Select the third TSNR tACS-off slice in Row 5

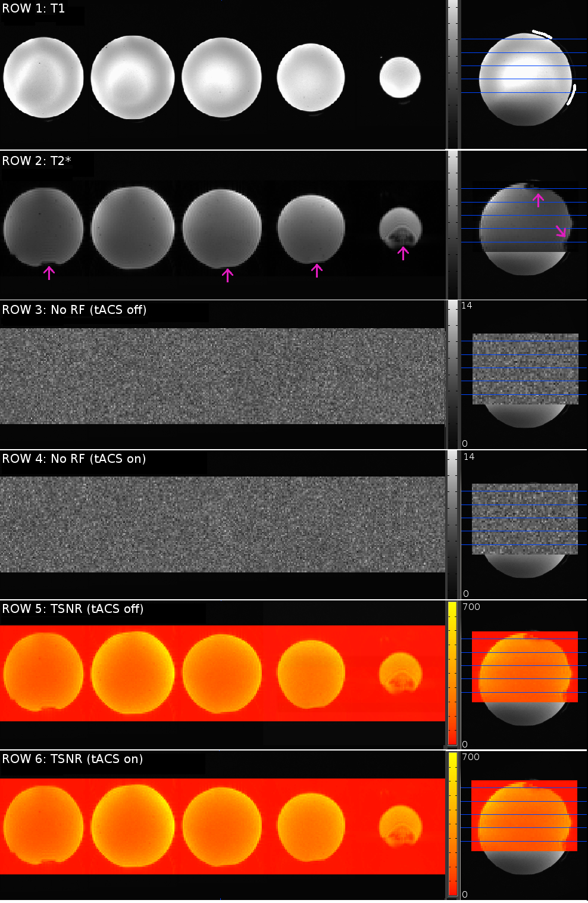pos(221,673)
